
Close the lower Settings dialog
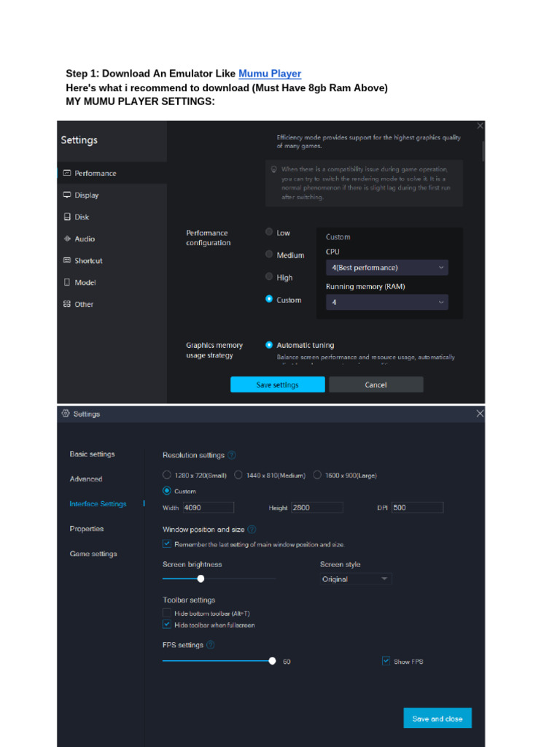480,414
